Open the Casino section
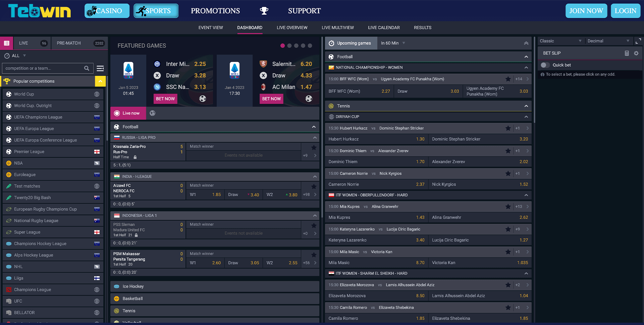Viewport: 644px width, 325px height. pyautogui.click(x=107, y=11)
